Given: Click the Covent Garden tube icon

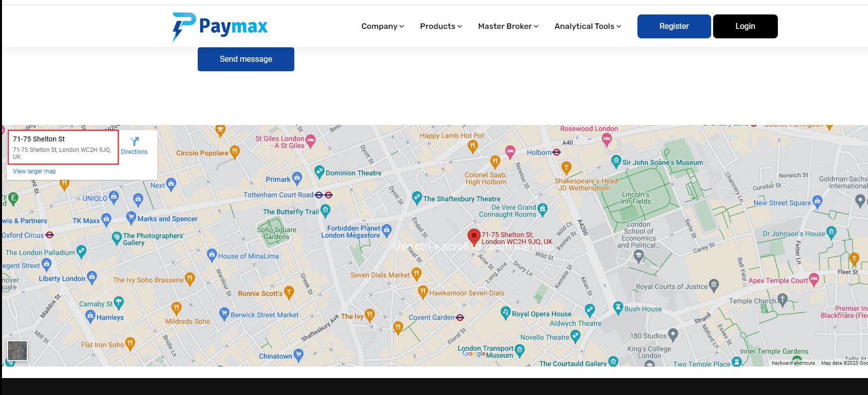Looking at the screenshot, I should [x=460, y=317].
